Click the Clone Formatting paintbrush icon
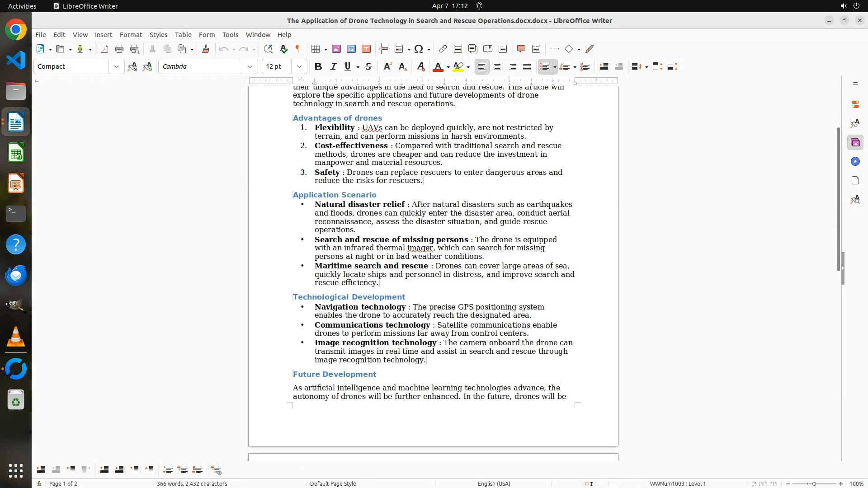This screenshot has width=868, height=488. (x=206, y=49)
